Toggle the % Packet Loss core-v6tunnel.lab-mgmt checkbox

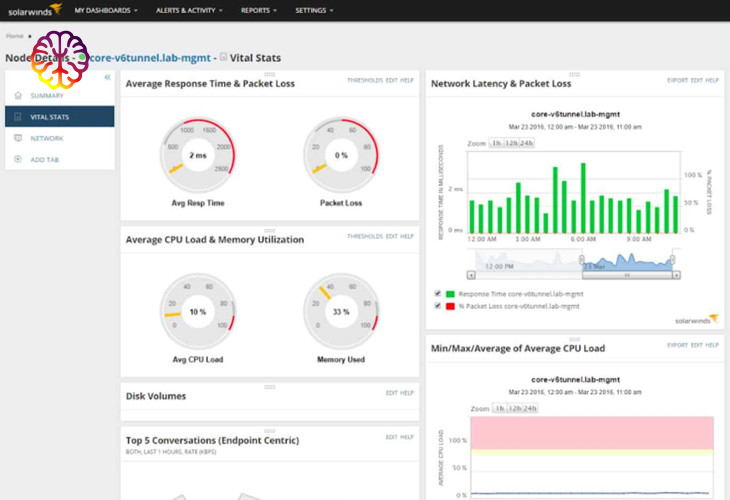(x=438, y=306)
